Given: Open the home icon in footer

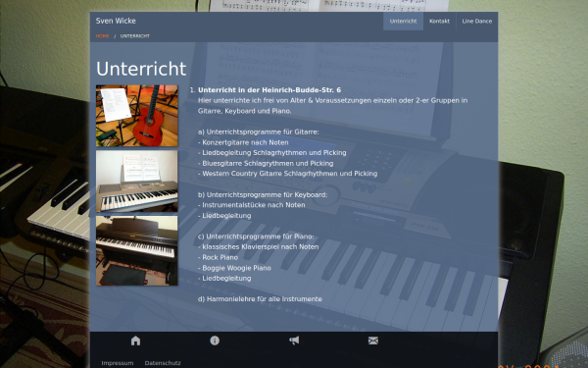Looking at the screenshot, I should [135, 341].
